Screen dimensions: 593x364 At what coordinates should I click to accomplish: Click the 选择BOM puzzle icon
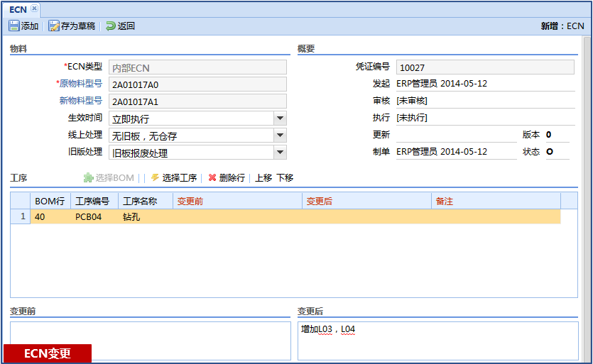point(88,178)
